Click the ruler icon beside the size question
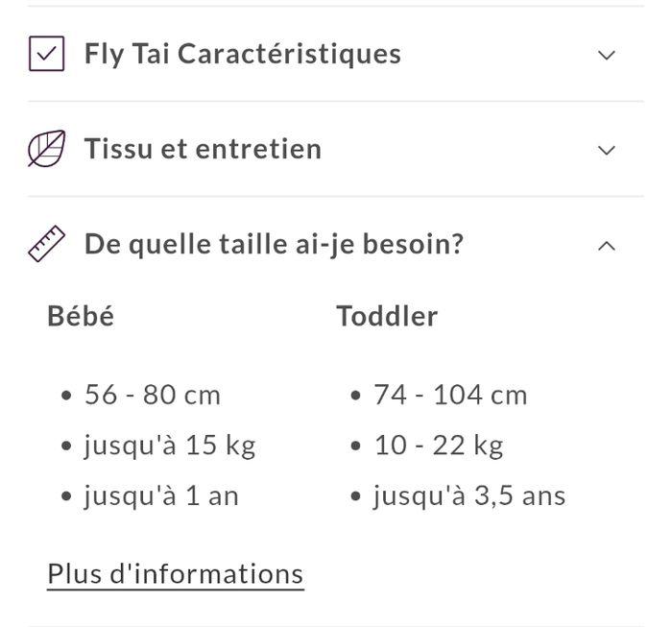The height and width of the screenshot is (627, 672). [46, 245]
